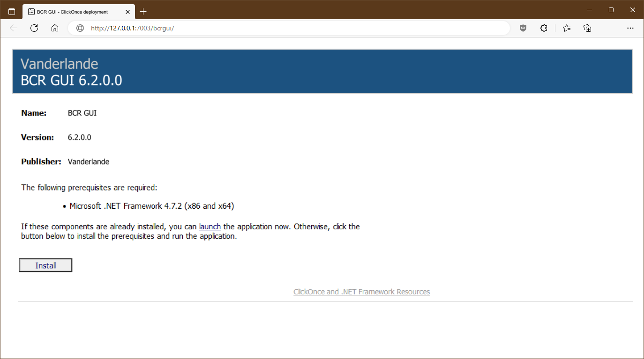
Task: View site information globe icon
Action: pyautogui.click(x=80, y=28)
